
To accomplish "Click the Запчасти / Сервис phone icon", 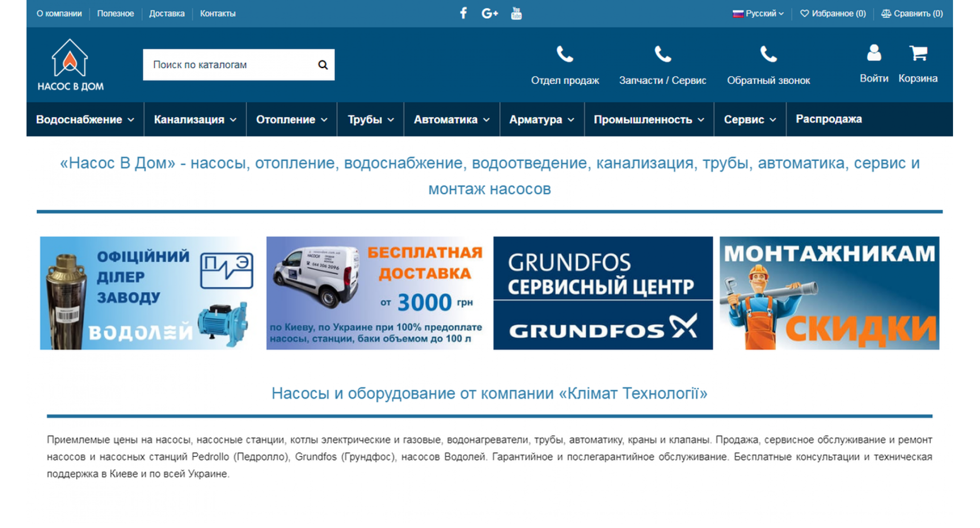I will click(x=663, y=54).
